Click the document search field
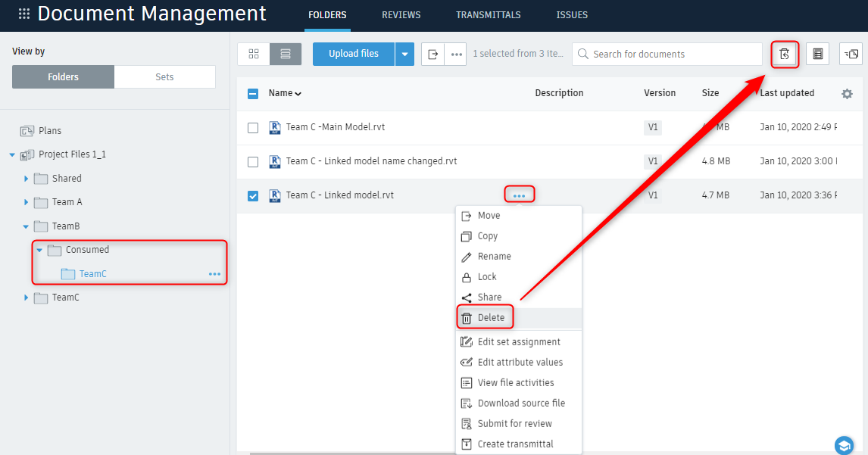Viewport: 868px width, 455px height. 667,54
